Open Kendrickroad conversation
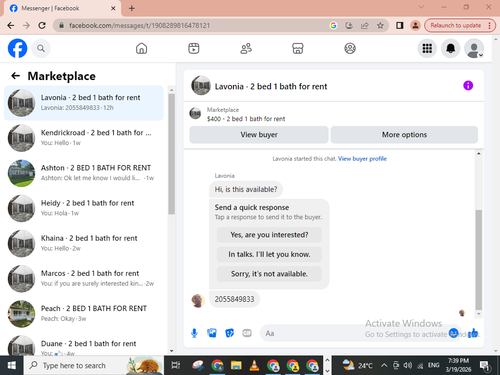The width and height of the screenshot is (500, 375). 84,138
